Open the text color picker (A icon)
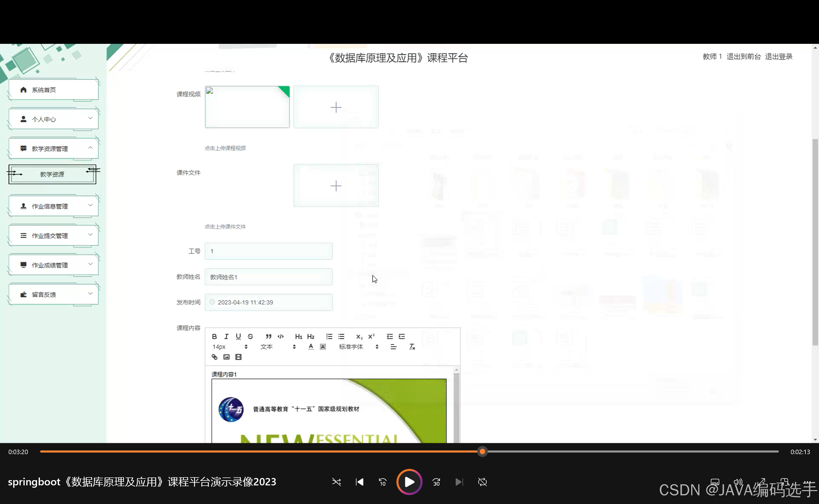The height and width of the screenshot is (504, 819). click(x=311, y=347)
